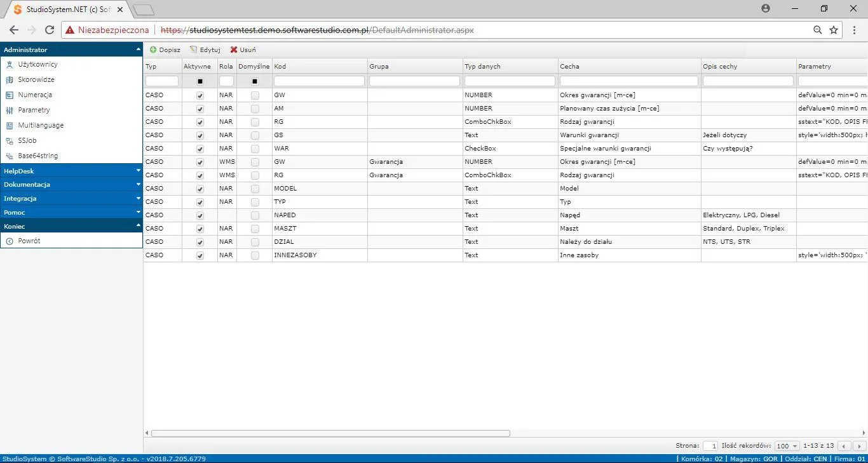Click horizontal scrollbar thumb of table
The image size is (868, 463).
point(330,433)
